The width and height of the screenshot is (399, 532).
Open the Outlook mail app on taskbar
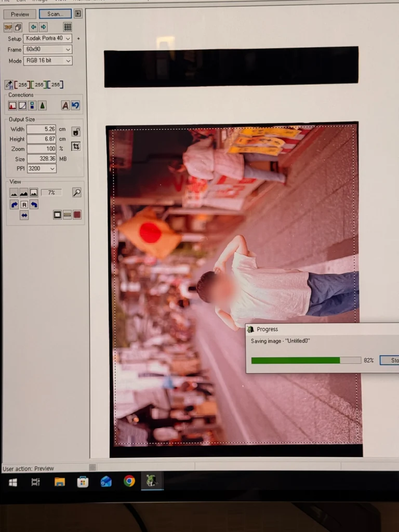click(x=106, y=482)
